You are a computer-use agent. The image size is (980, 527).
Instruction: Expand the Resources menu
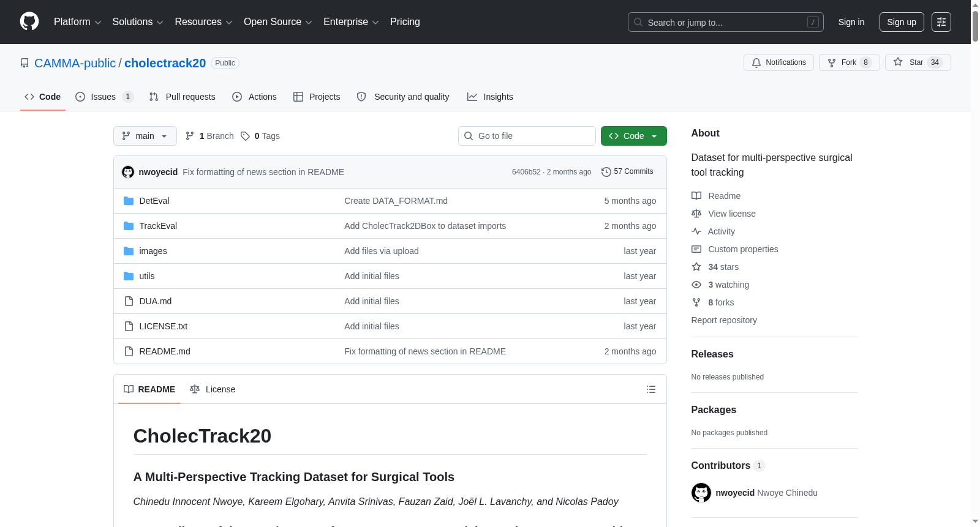[x=204, y=22]
